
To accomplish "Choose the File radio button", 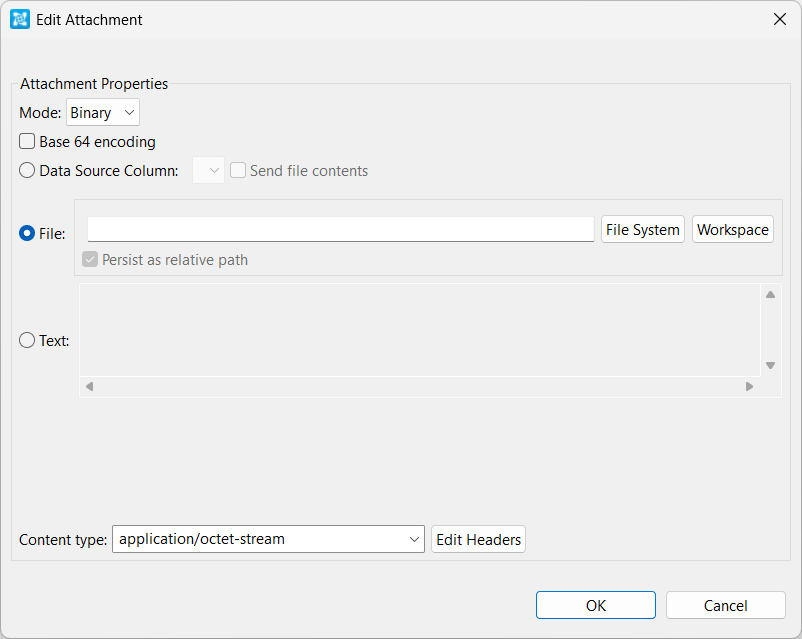I will (x=27, y=233).
